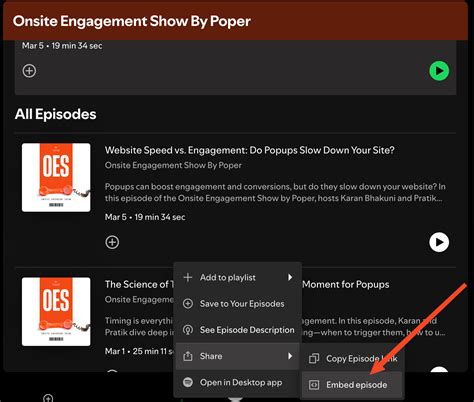Click See Episode Description option
Viewport: 474px width, 402px height.
click(238, 330)
